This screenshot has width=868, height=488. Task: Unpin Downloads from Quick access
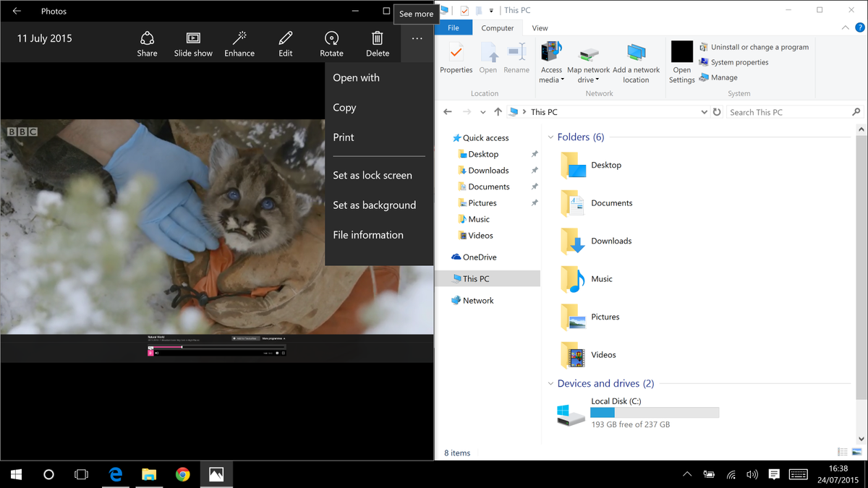533,170
